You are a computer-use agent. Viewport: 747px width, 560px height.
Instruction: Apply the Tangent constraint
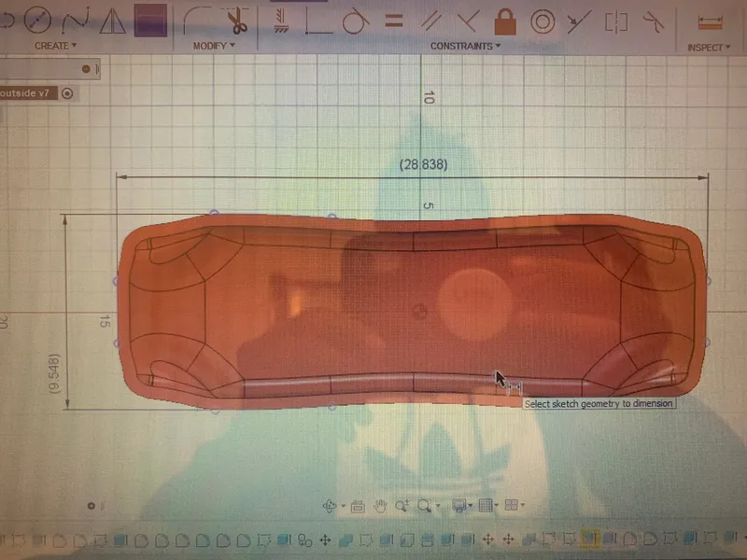click(356, 21)
